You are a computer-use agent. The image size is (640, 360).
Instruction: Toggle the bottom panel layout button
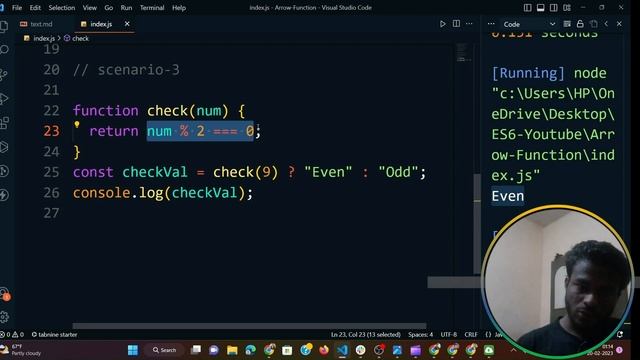(x=541, y=8)
